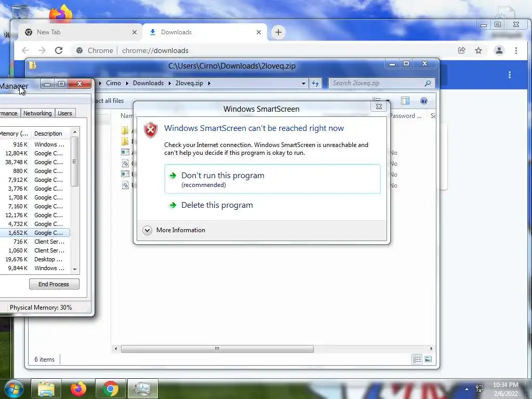Click the share icon in Chrome toolbar
Viewport: 532px width, 399px height.
click(x=461, y=50)
